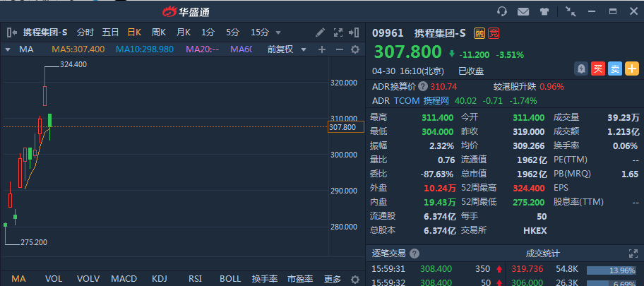The height and width of the screenshot is (286, 644).
Task: Switch to 分时 chart tab
Action: point(85,32)
